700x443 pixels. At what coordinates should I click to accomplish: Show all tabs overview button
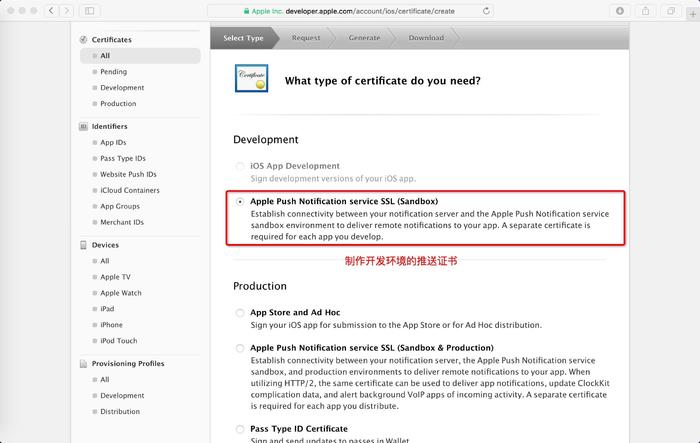pos(668,10)
